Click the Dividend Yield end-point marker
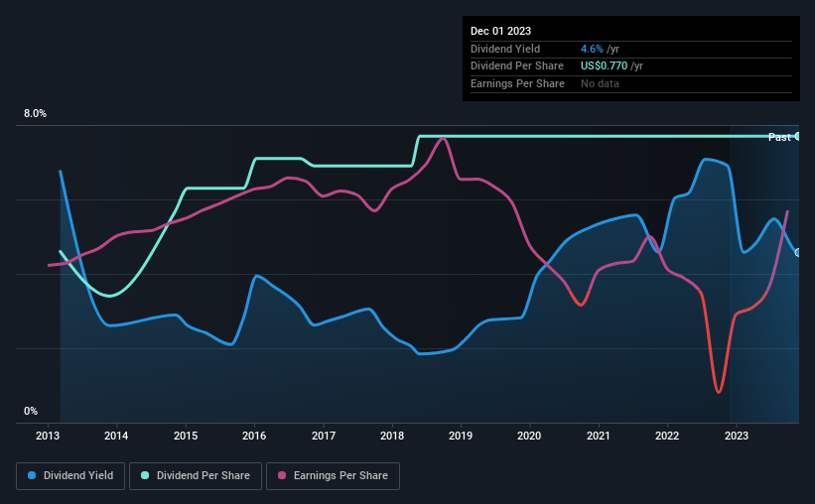 (x=798, y=253)
